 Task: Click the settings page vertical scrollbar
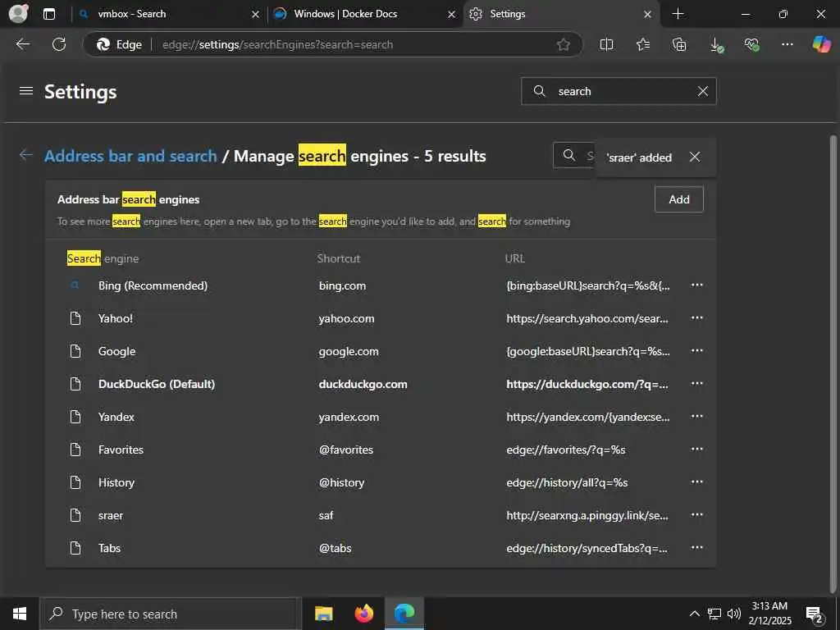point(833,364)
